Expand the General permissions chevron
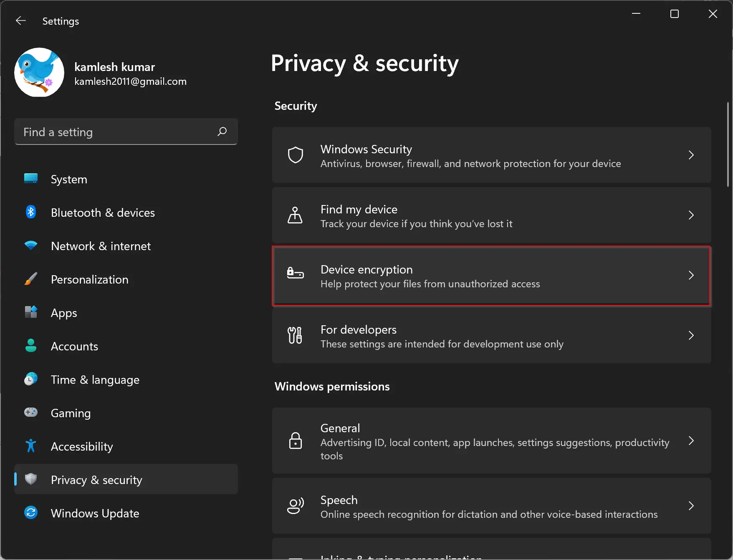This screenshot has height=560, width=733. (x=691, y=441)
